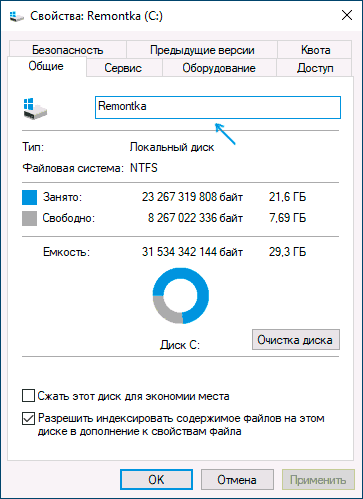
Task: Open the Квота tab
Action: (315, 50)
